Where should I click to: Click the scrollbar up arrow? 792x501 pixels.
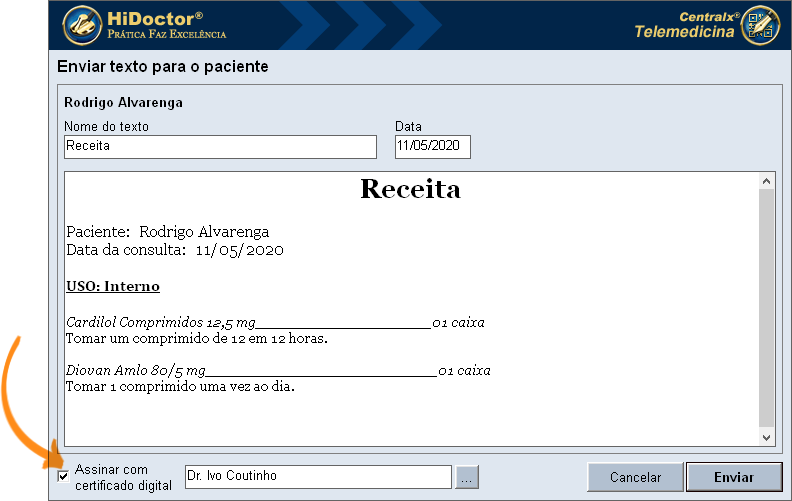click(766, 181)
